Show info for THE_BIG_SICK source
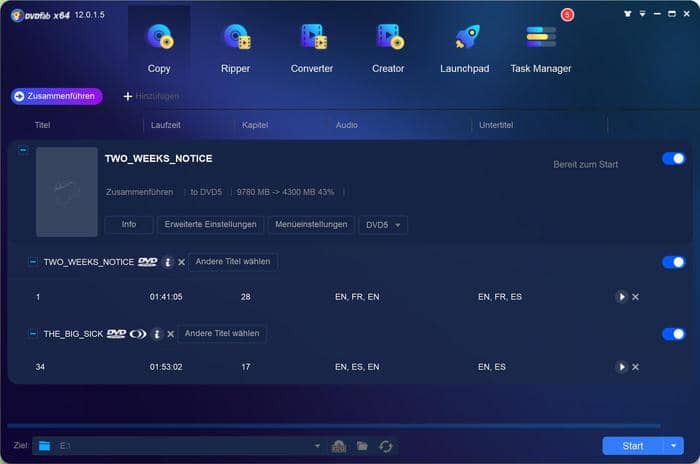 click(157, 334)
